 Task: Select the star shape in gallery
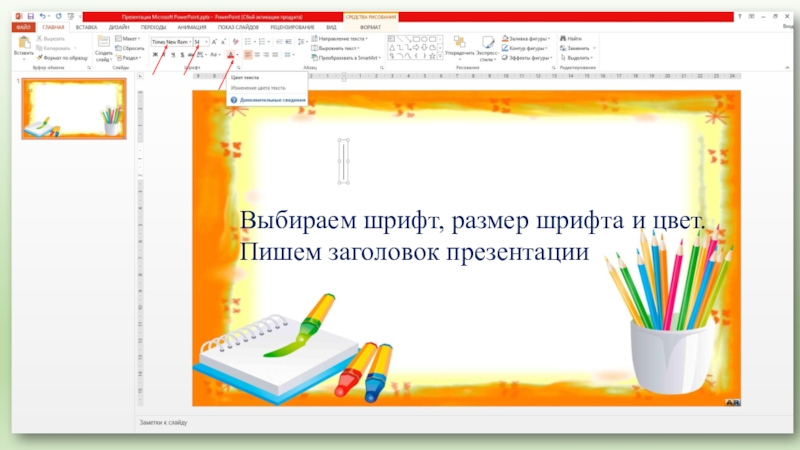click(432, 56)
